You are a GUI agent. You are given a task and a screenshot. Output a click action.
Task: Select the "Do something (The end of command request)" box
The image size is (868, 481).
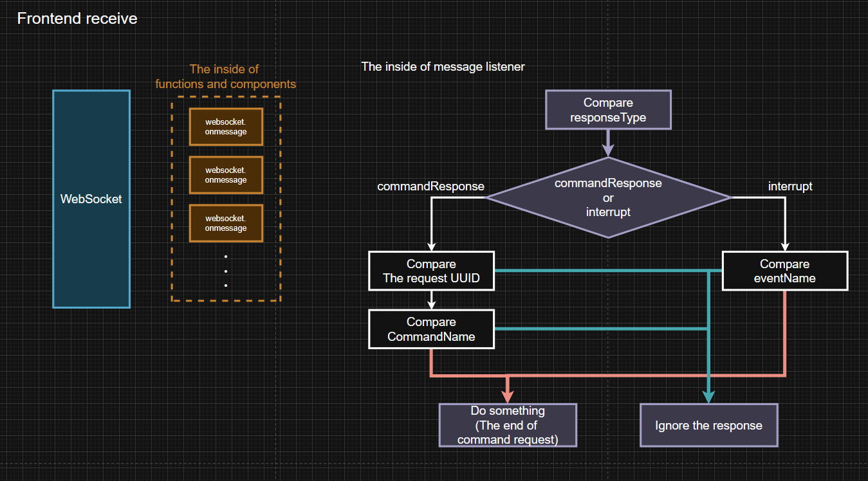pos(508,425)
